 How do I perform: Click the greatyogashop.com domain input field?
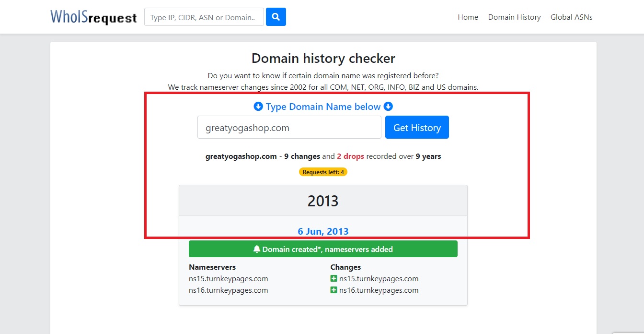click(289, 128)
